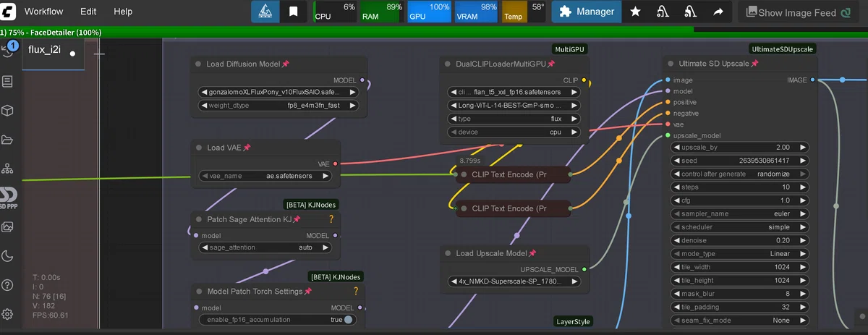Click the denoise 0.20 value field

739,241
